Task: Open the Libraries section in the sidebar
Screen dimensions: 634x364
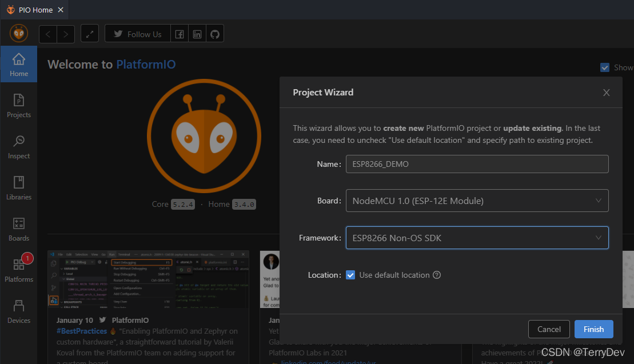Action: pyautogui.click(x=19, y=188)
